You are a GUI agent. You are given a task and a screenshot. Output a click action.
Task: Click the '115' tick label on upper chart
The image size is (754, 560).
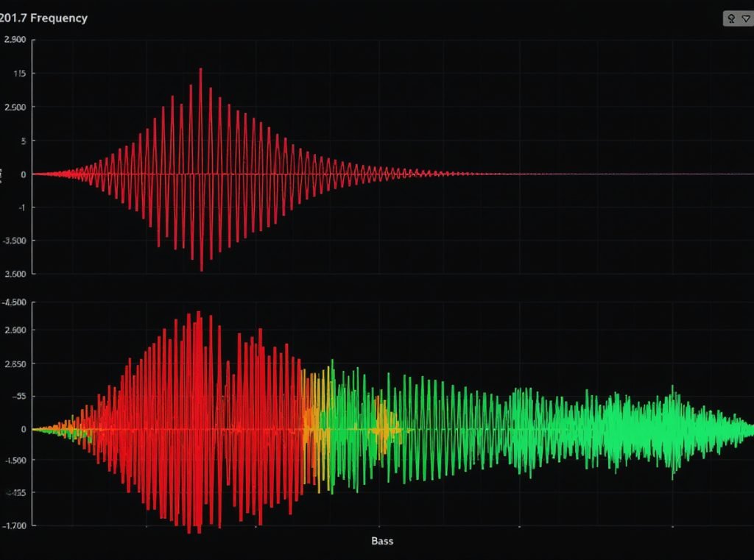tap(20, 74)
